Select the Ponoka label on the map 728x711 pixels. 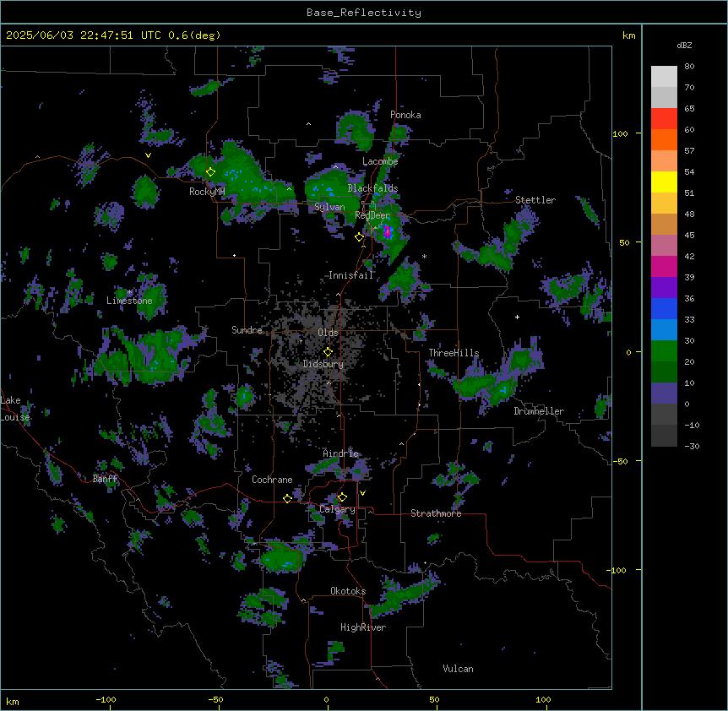pos(405,115)
